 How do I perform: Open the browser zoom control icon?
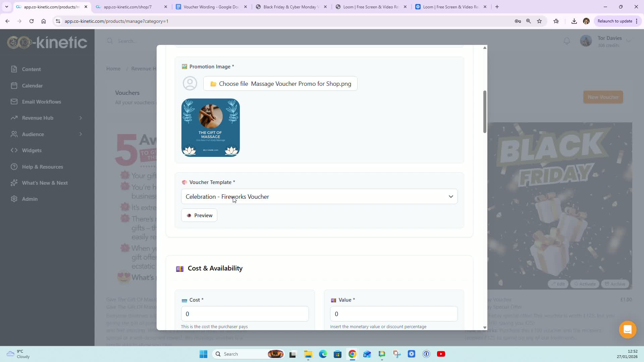(529, 21)
